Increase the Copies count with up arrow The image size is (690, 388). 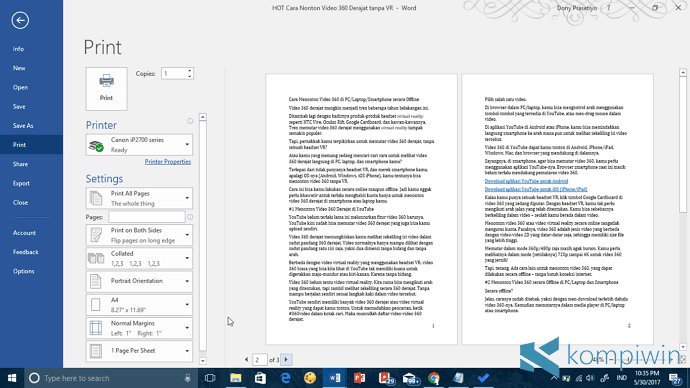click(190, 70)
